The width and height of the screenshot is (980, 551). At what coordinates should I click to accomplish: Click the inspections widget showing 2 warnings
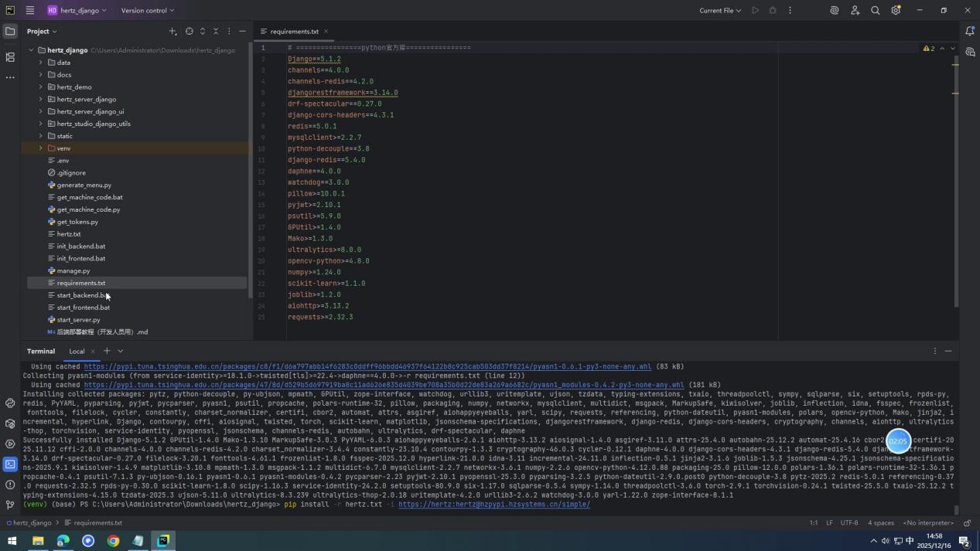929,47
